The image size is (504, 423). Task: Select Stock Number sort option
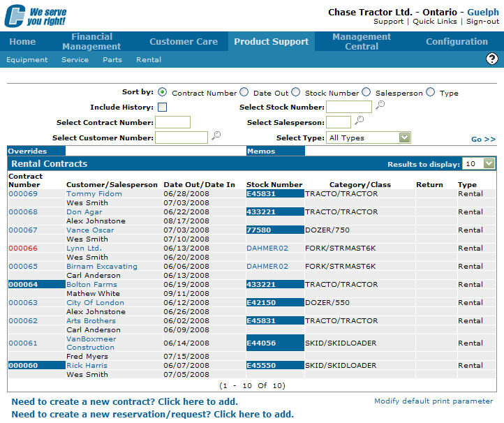pyautogui.click(x=296, y=92)
